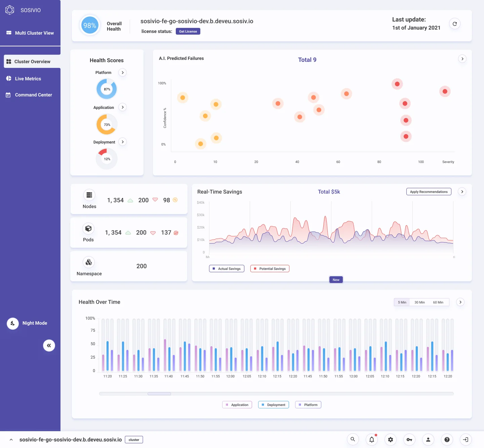This screenshot has height=448, width=484.
Task: Click the cluster tag in bottom bar
Action: [134, 440]
